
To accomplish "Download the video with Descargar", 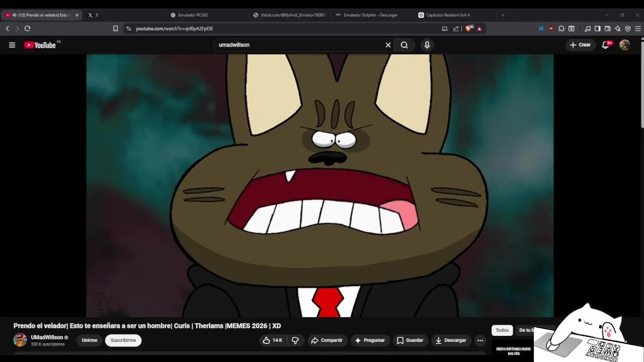I will pyautogui.click(x=451, y=340).
